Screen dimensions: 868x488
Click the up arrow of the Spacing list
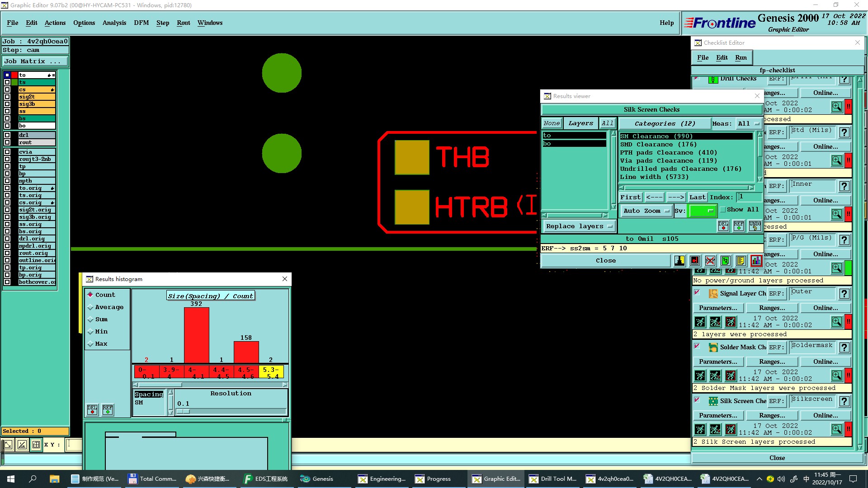(170, 392)
